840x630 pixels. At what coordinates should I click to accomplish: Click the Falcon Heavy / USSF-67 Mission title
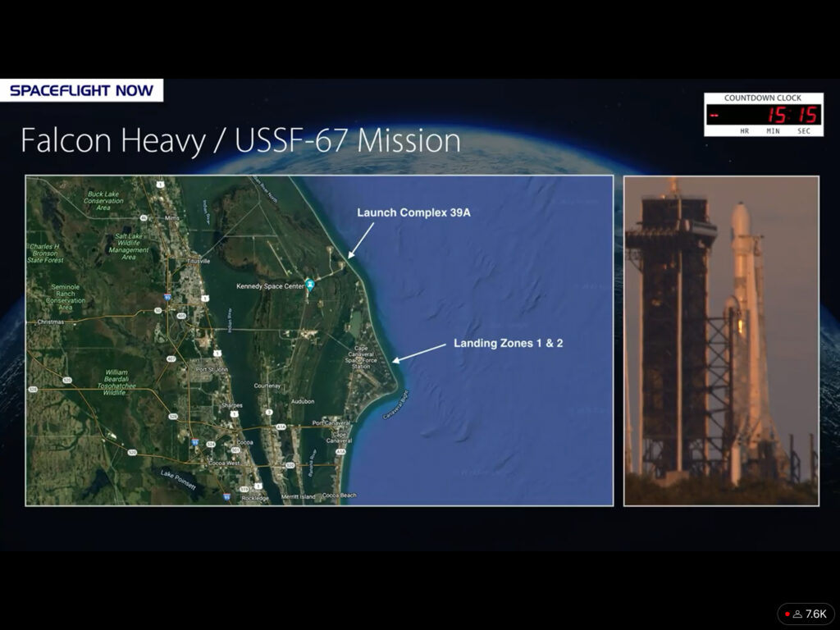[x=240, y=140]
